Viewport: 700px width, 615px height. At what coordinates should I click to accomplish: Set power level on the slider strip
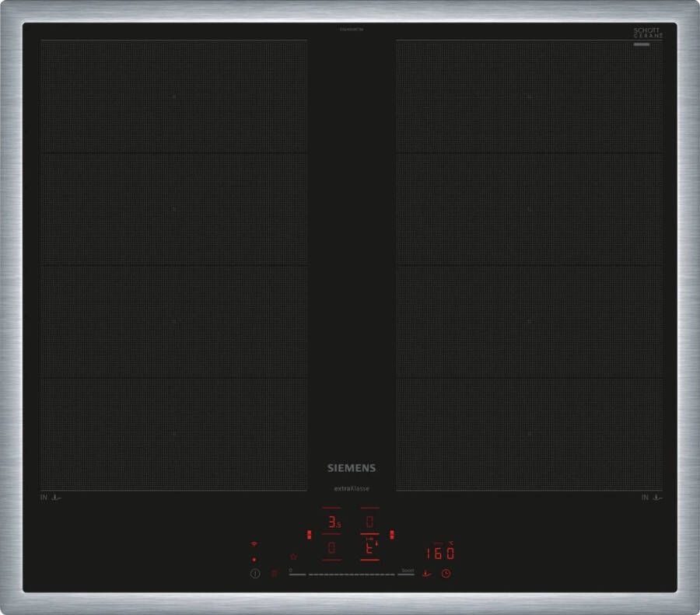352,575
